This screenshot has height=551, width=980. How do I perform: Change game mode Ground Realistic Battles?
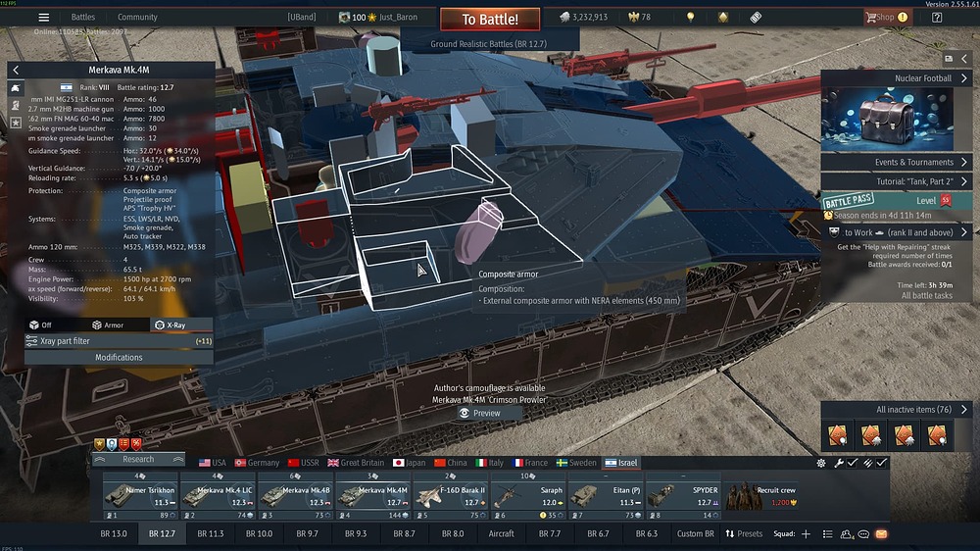[489, 44]
